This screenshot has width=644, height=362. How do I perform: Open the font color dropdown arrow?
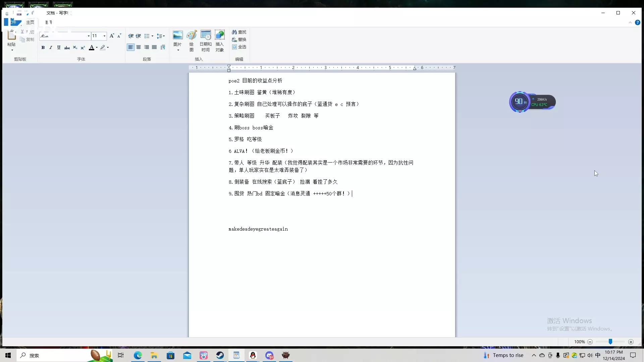tap(97, 48)
